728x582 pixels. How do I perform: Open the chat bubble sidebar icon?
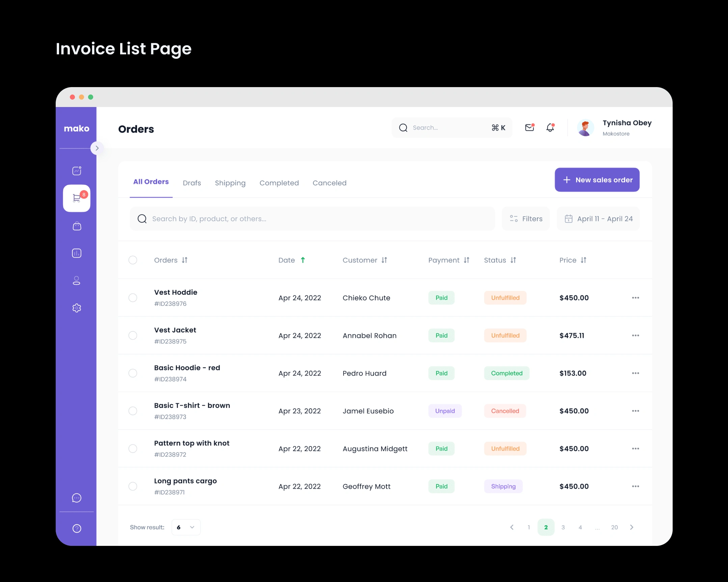[x=77, y=498]
